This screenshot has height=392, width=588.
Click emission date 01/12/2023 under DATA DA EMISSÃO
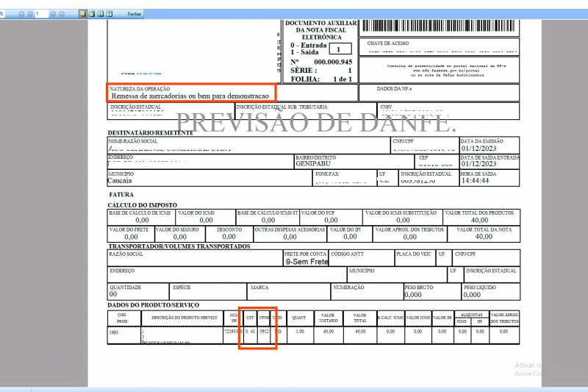click(x=479, y=149)
